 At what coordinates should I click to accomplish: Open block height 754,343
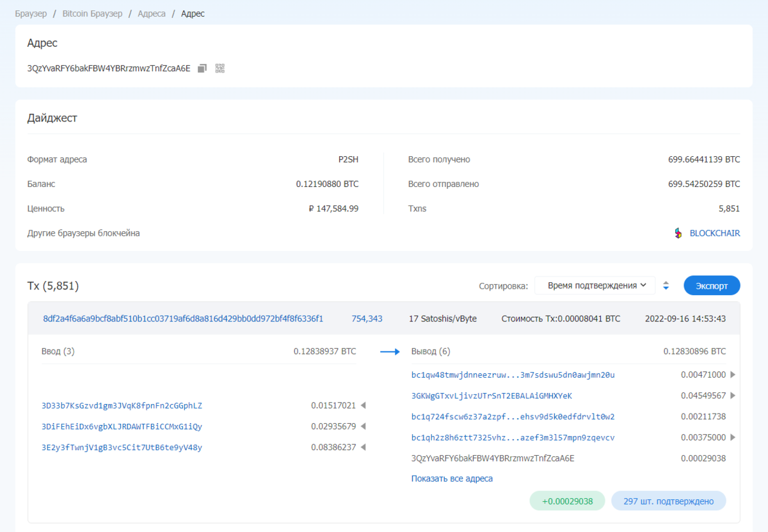point(367,318)
